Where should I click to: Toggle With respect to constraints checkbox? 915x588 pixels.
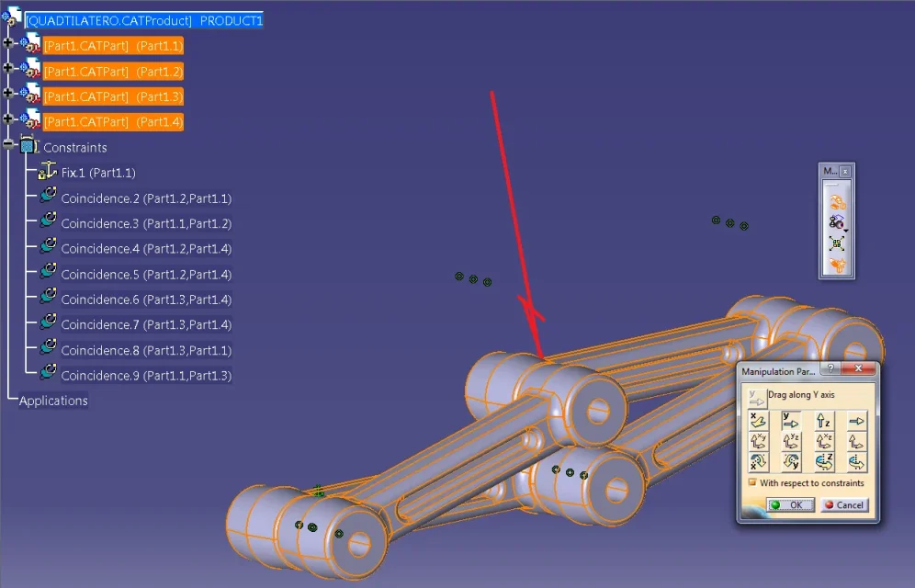click(x=752, y=482)
